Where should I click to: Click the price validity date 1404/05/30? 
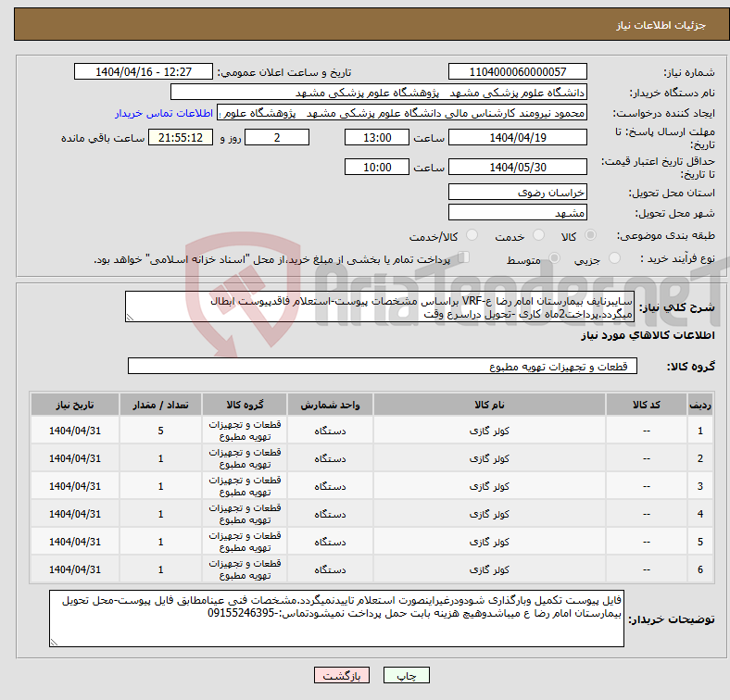(x=517, y=167)
